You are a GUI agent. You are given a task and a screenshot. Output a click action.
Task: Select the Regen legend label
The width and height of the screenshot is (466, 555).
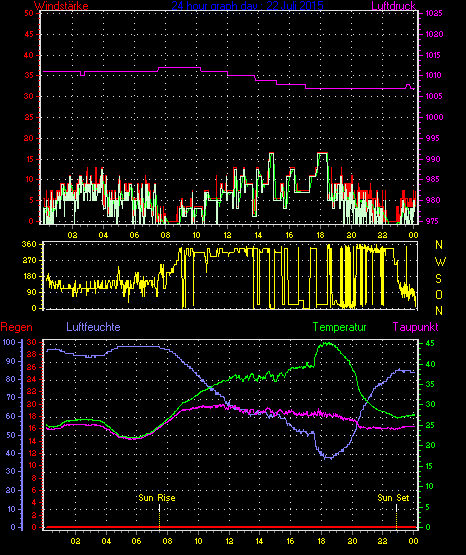[x=16, y=327]
